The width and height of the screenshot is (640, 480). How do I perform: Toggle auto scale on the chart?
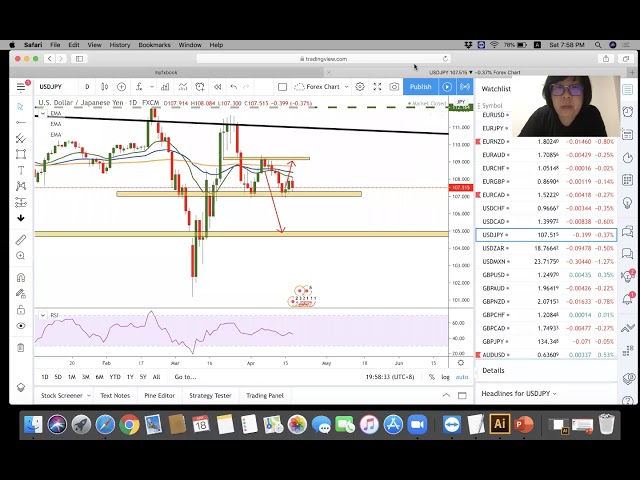(x=461, y=377)
